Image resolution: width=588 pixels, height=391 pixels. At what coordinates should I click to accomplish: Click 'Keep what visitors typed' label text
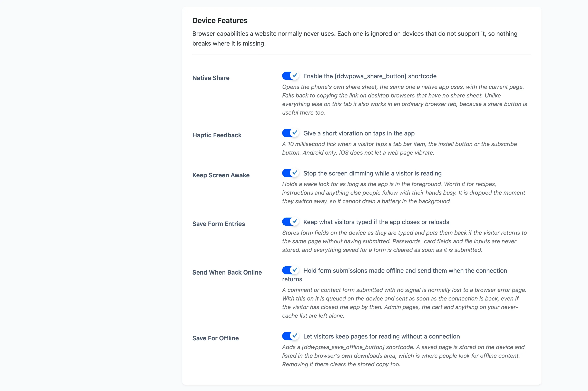tap(376, 222)
